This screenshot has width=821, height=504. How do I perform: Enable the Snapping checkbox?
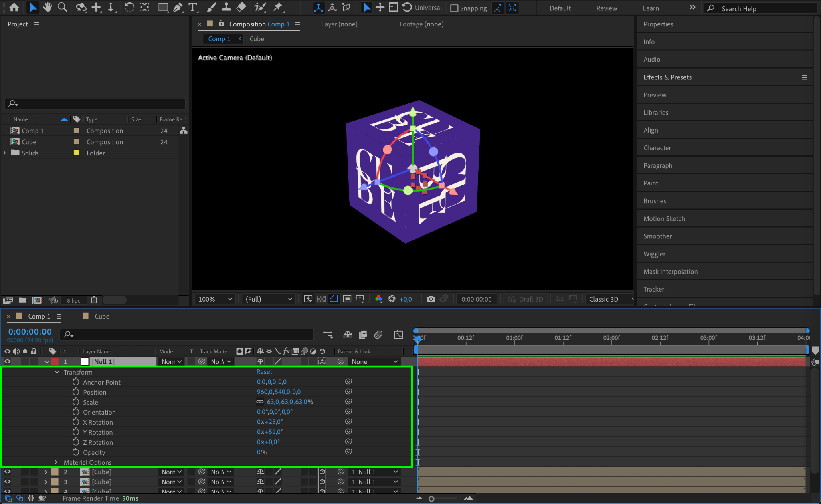[x=454, y=8]
